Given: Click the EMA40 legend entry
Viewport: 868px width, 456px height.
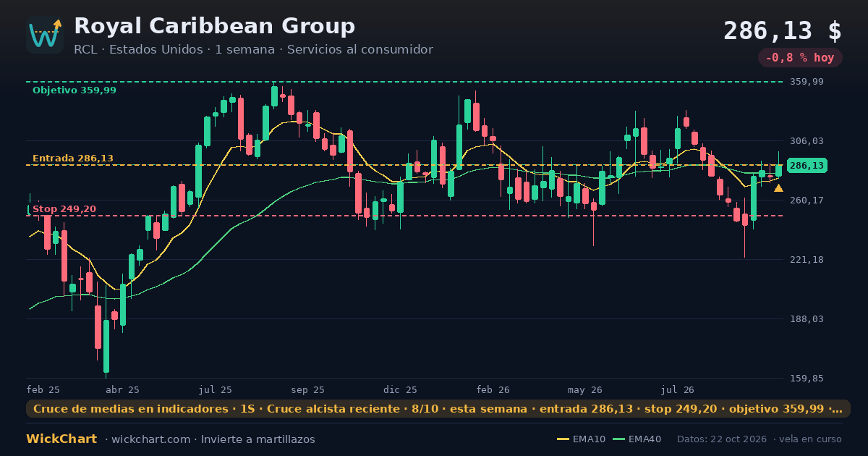Looking at the screenshot, I should (637, 439).
